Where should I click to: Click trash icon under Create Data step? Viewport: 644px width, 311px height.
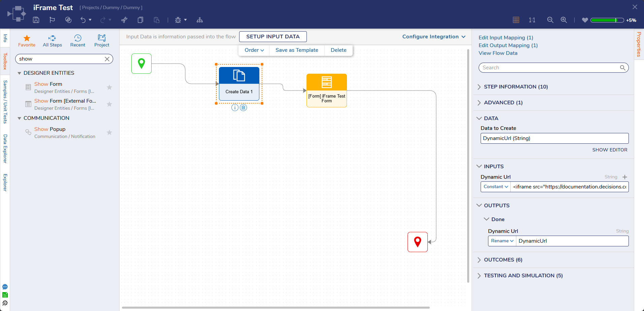(x=243, y=108)
